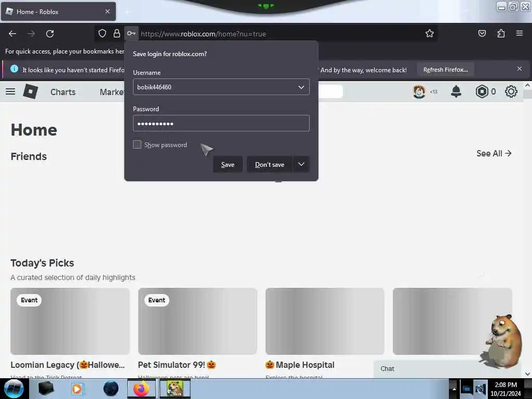Click the browser back arrow

point(12,34)
